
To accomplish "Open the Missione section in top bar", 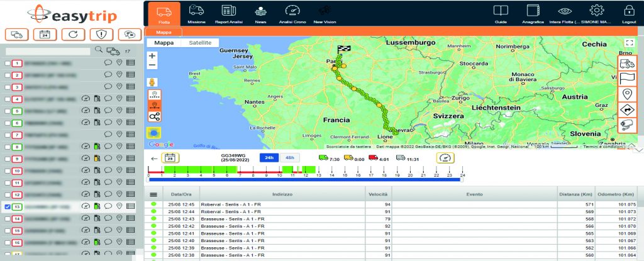I will coord(196,13).
